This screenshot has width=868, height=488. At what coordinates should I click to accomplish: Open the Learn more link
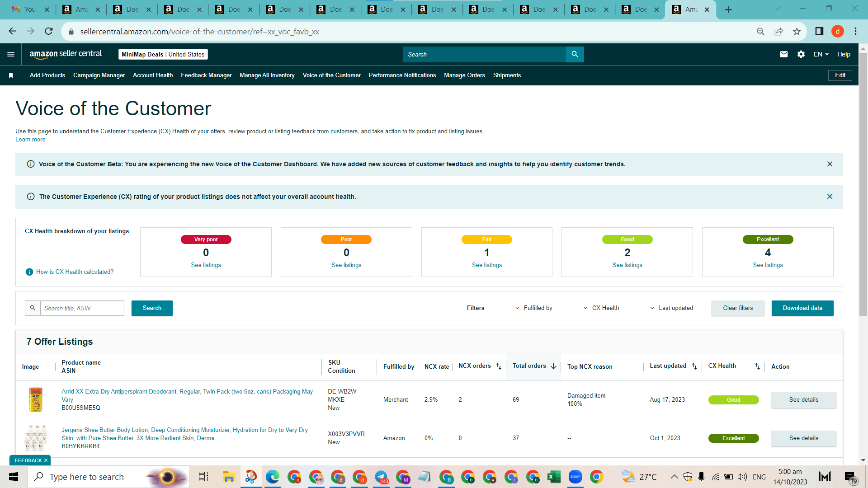tap(30, 140)
